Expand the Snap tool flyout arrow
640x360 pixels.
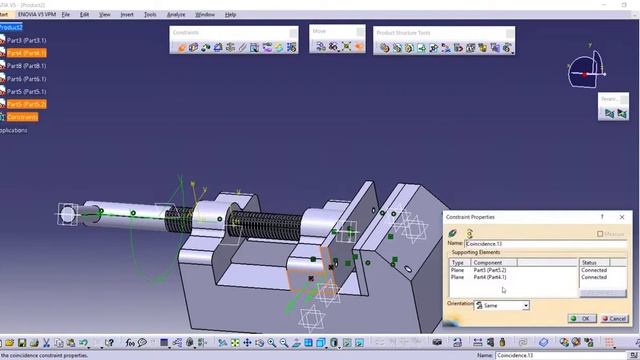tap(338, 50)
